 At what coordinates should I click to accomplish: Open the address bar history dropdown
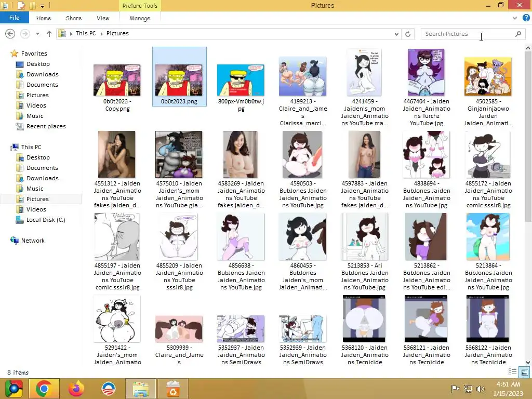[396, 34]
